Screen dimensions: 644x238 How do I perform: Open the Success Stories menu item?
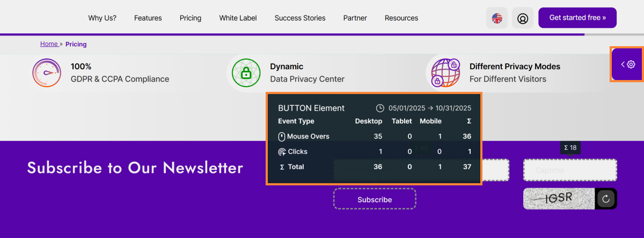[x=300, y=18]
